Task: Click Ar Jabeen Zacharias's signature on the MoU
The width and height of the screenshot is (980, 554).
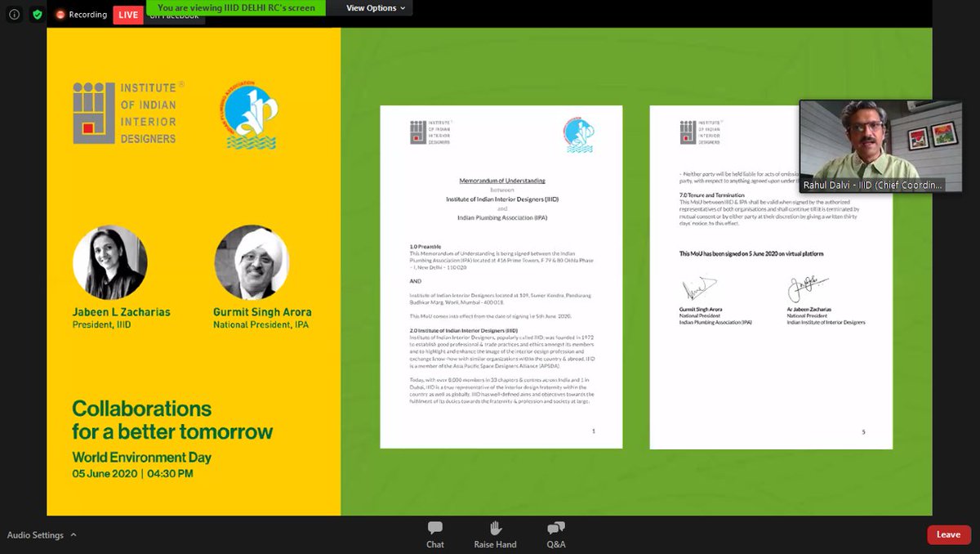Action: point(807,288)
